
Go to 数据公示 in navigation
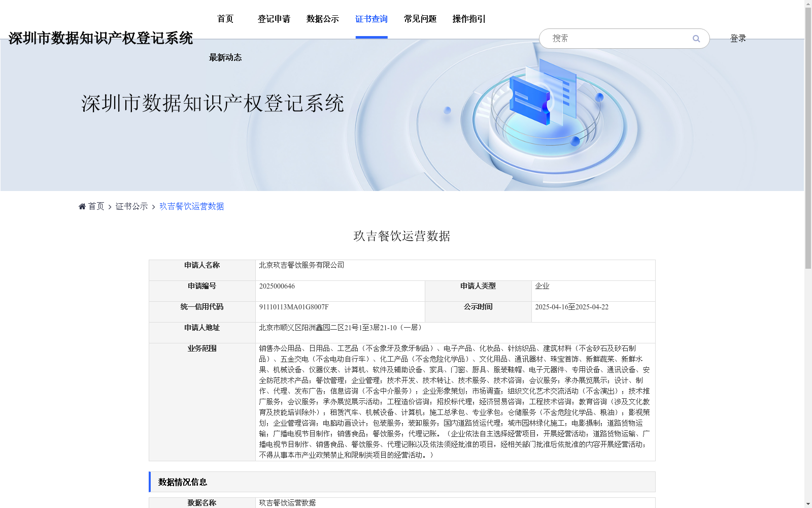(323, 19)
